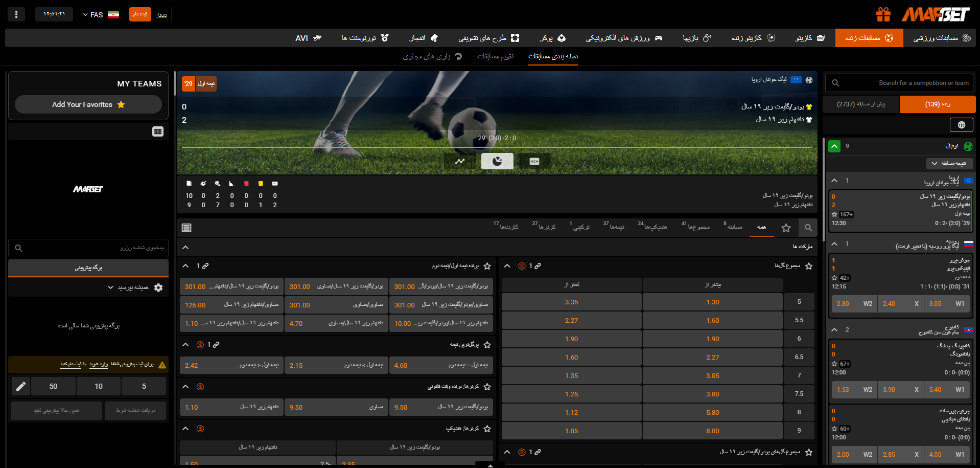Open the three-dot menu at top left
This screenshot has height=468, width=980.
[x=16, y=14]
